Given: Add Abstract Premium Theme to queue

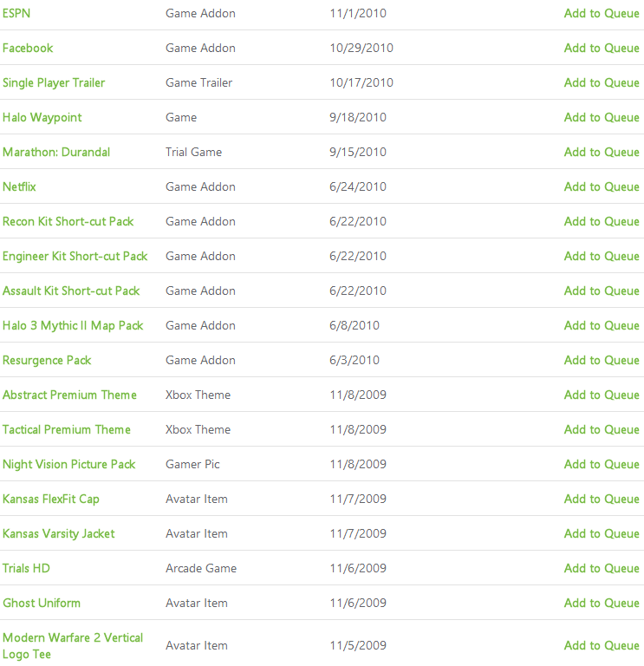Looking at the screenshot, I should [602, 395].
